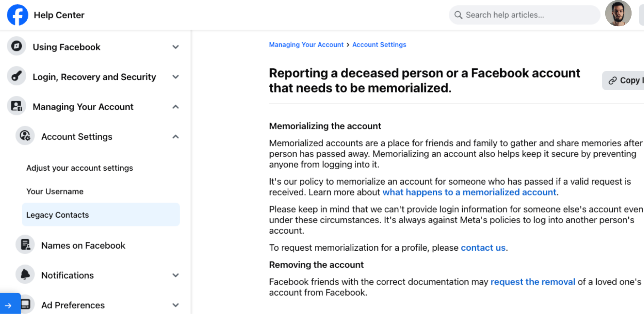Image resolution: width=644 pixels, height=314 pixels.
Task: Expand the Notifications chevron
Action: [x=175, y=275]
